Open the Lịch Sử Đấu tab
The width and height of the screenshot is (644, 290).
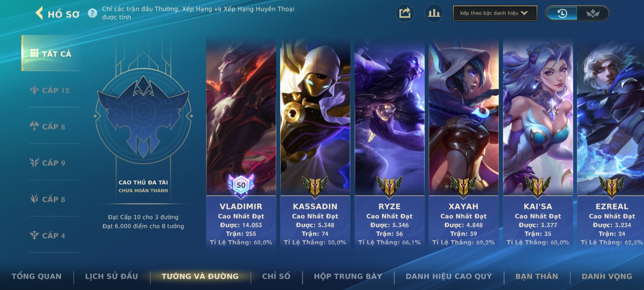point(111,276)
